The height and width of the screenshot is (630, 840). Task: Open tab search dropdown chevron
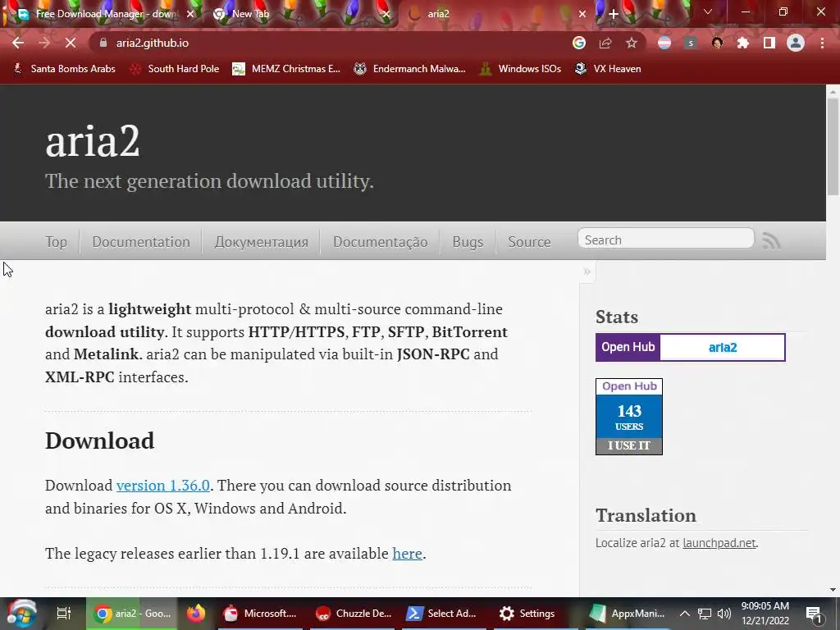(x=708, y=11)
